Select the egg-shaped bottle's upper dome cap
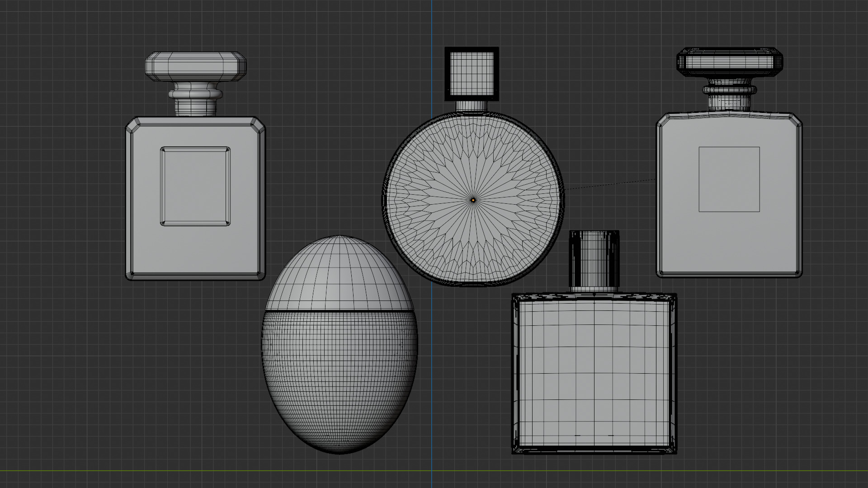 pyautogui.click(x=340, y=273)
